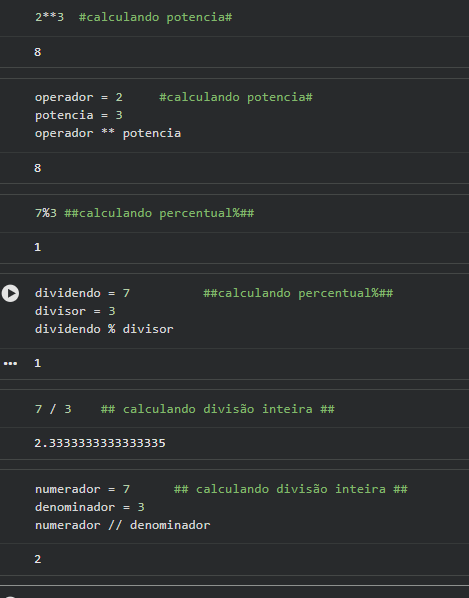Image resolution: width=469 pixels, height=598 pixels.
Task: Click the '7 / 3' expression in its cell
Action: coord(53,409)
